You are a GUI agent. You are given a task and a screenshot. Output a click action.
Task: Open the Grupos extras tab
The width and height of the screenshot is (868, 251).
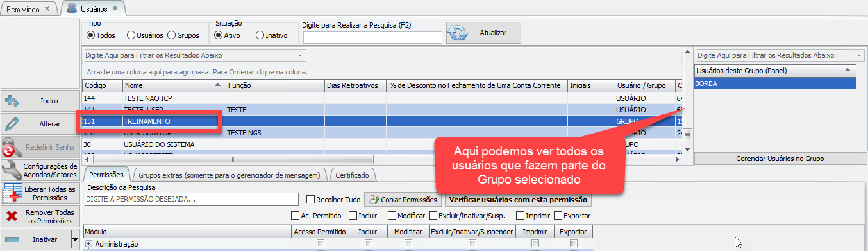229,175
